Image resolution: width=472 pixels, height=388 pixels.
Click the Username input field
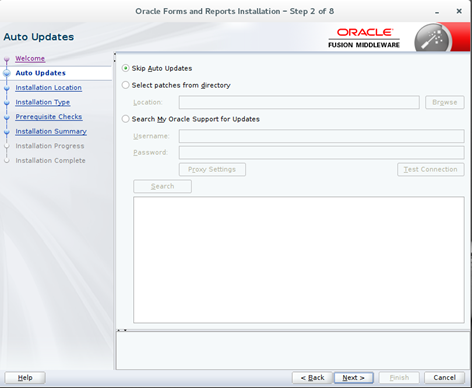pyautogui.click(x=321, y=136)
